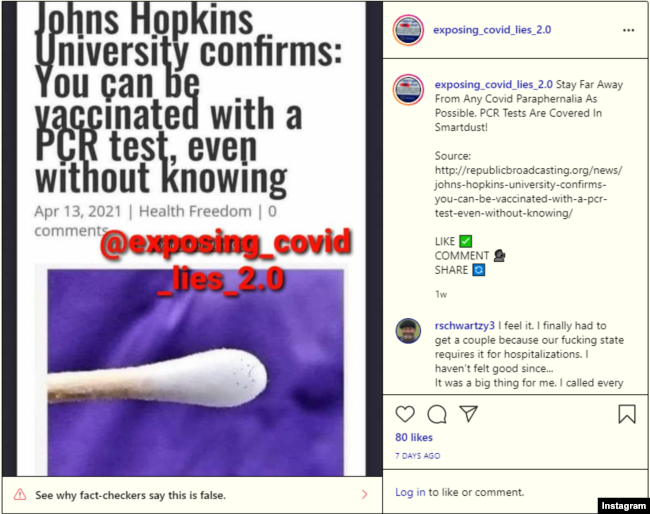Image resolution: width=650 pixels, height=514 pixels.
Task: Like the post with the heart icon
Action: 405,414
